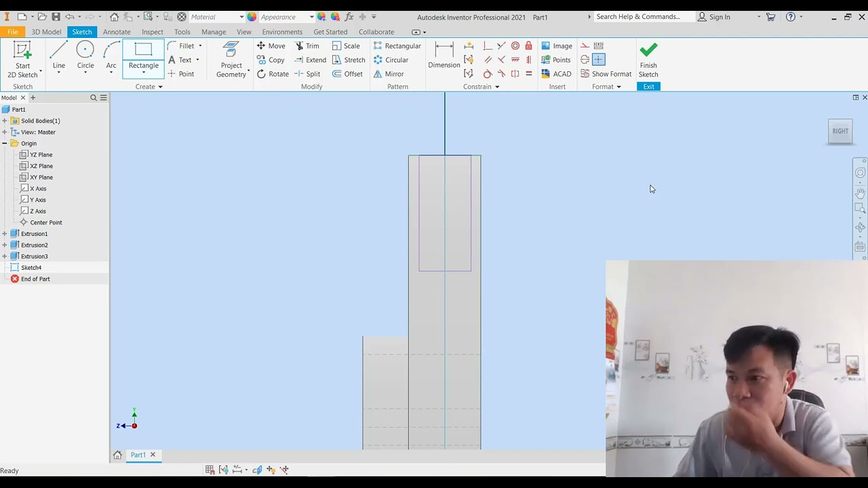Switch to the 3D Model tab

pyautogui.click(x=46, y=32)
